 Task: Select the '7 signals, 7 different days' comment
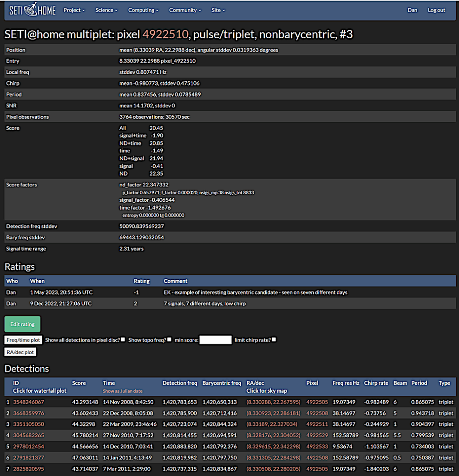pos(204,304)
